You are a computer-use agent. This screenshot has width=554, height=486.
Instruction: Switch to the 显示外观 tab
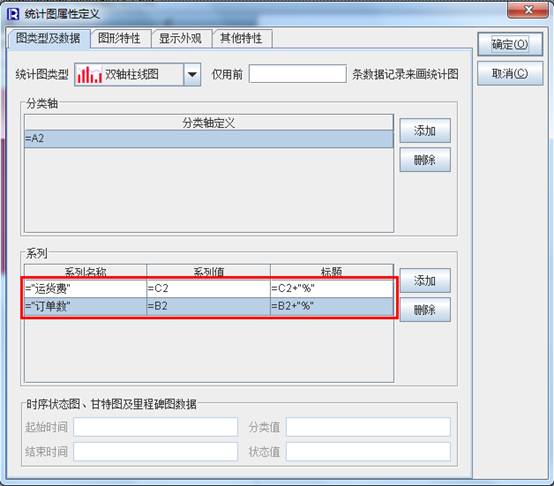pos(181,38)
